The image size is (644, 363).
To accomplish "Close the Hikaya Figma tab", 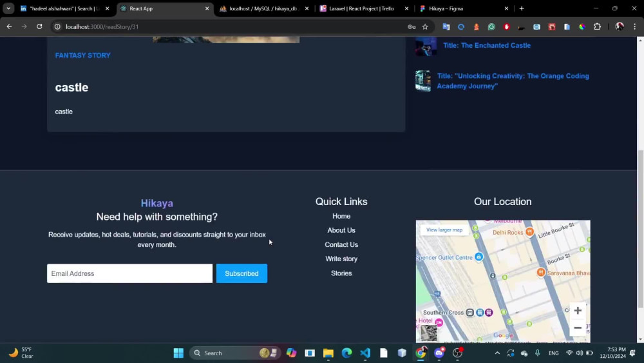I will coord(506,8).
